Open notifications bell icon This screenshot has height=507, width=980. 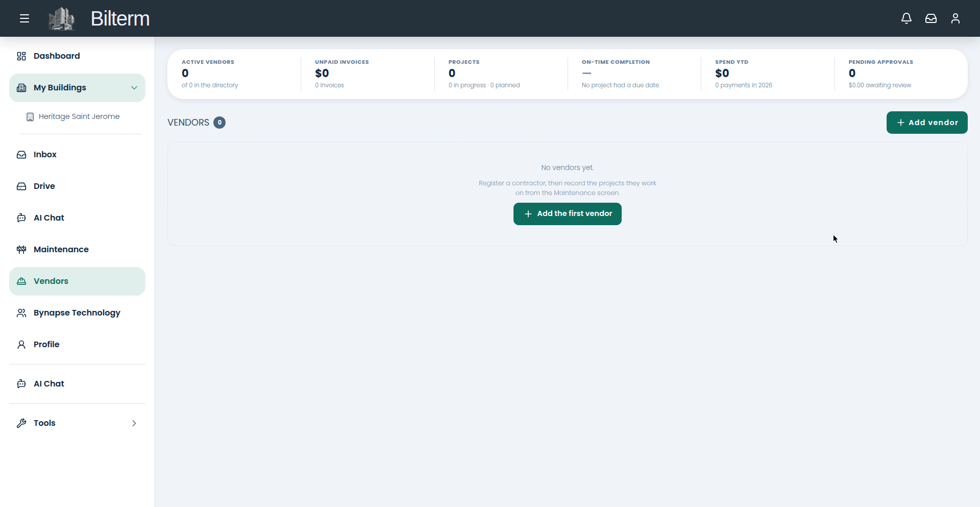coord(906,18)
